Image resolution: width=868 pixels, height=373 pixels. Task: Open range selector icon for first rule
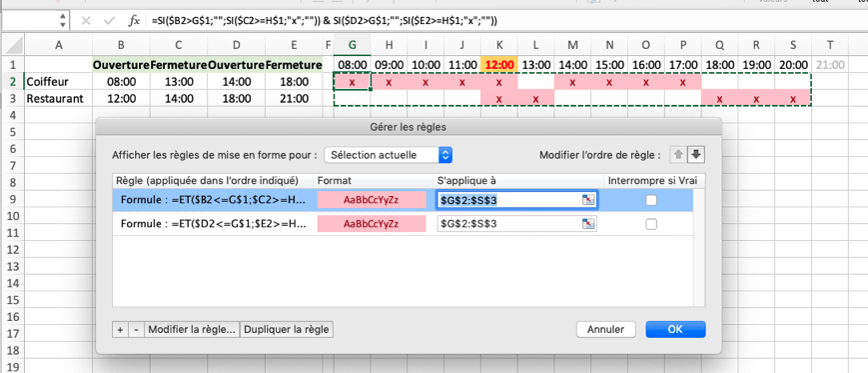click(x=588, y=200)
